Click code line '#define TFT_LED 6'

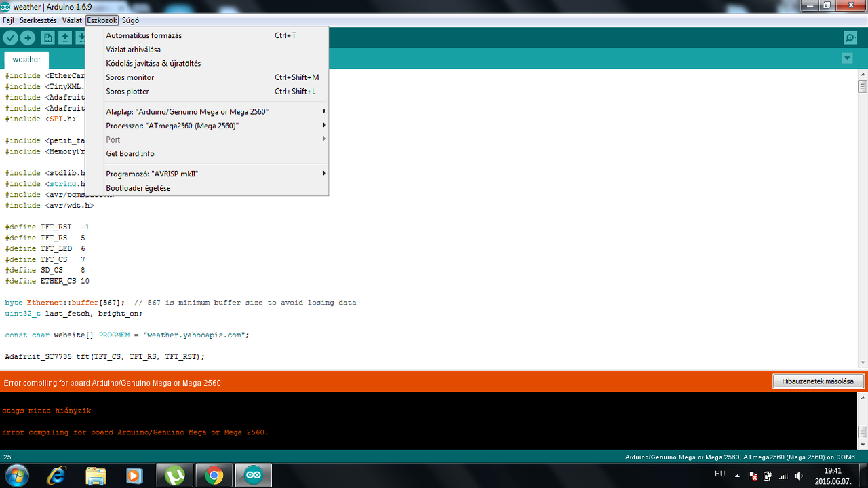[x=45, y=248]
